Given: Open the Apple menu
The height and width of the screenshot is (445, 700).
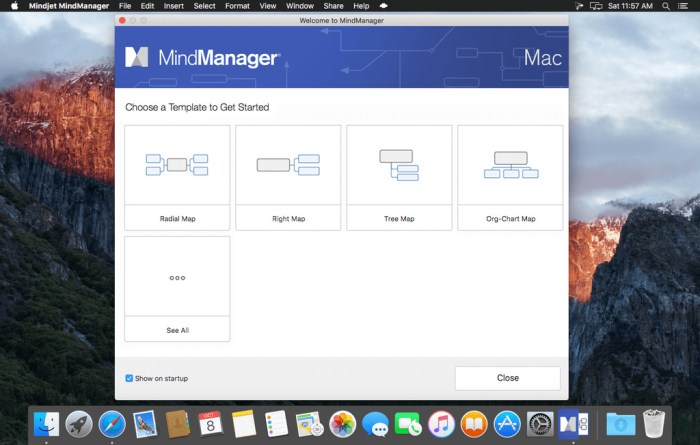Looking at the screenshot, I should coord(14,6).
